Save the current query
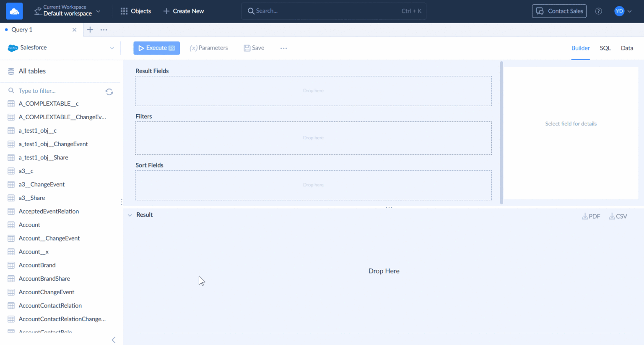 pyautogui.click(x=253, y=48)
